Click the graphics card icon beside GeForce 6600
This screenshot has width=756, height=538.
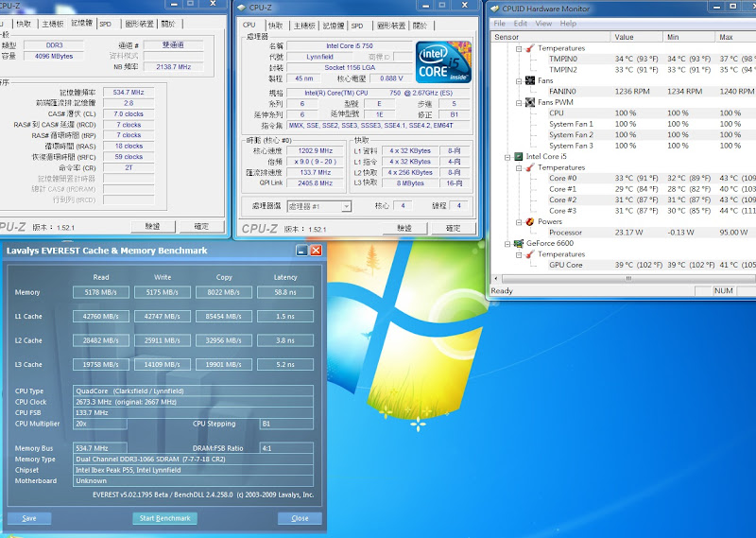(x=518, y=243)
